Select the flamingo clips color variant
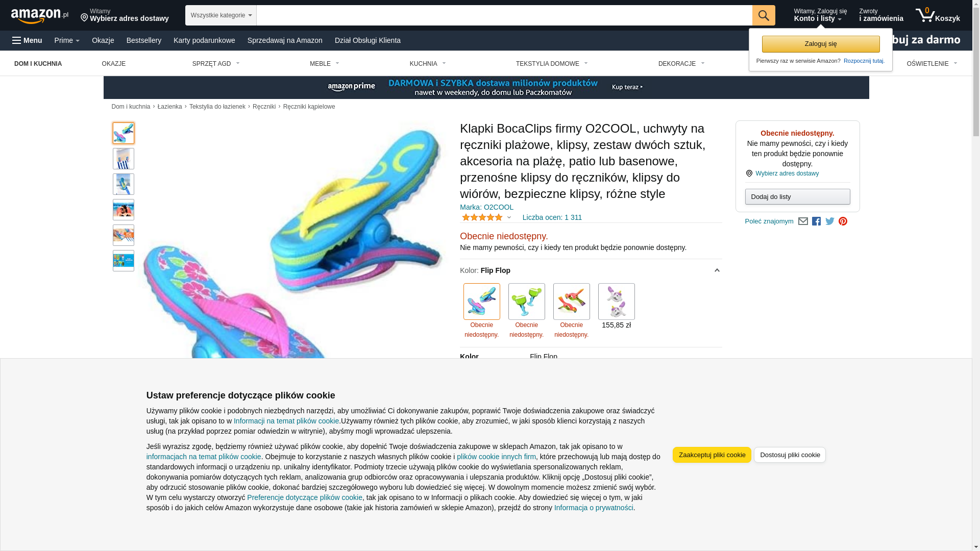Image resolution: width=980 pixels, height=551 pixels. [x=571, y=302]
